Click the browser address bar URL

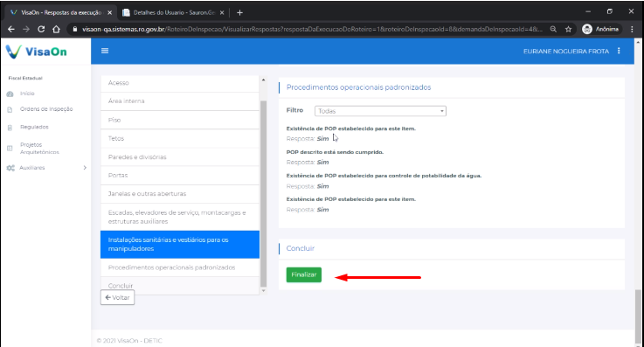[312, 29]
